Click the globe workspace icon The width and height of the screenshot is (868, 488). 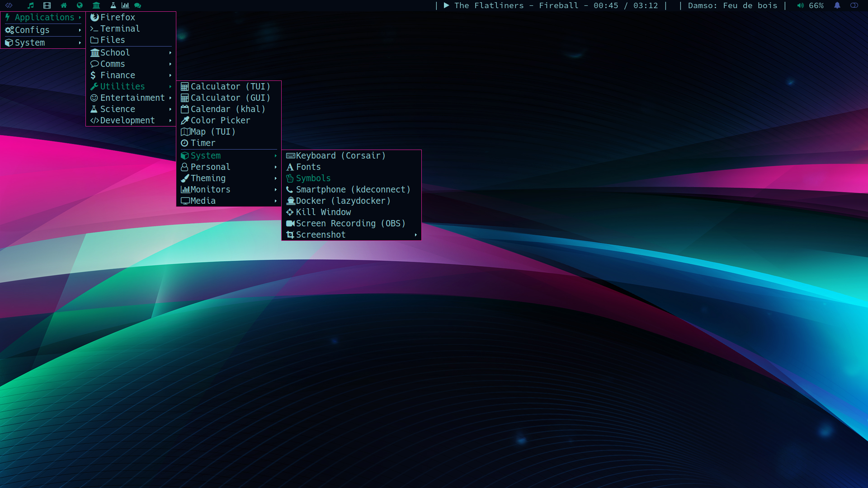click(x=80, y=5)
